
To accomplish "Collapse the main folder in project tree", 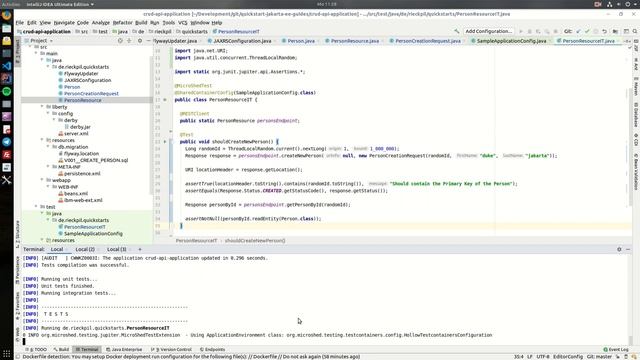I will (x=36, y=53).
